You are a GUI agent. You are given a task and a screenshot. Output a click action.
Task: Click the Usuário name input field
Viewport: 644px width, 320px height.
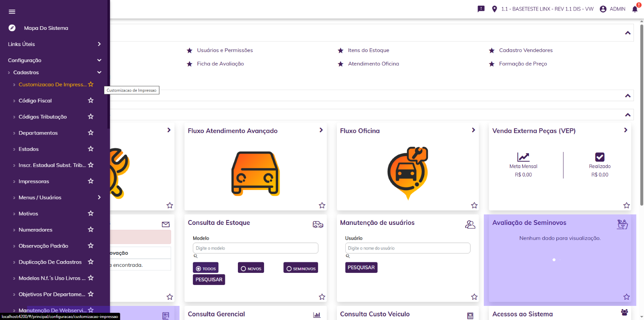(407, 248)
